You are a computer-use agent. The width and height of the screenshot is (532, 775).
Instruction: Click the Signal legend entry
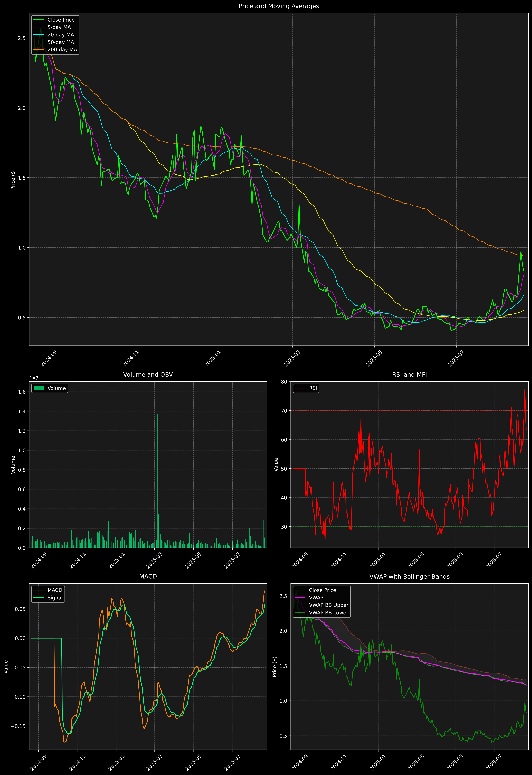(x=55, y=598)
